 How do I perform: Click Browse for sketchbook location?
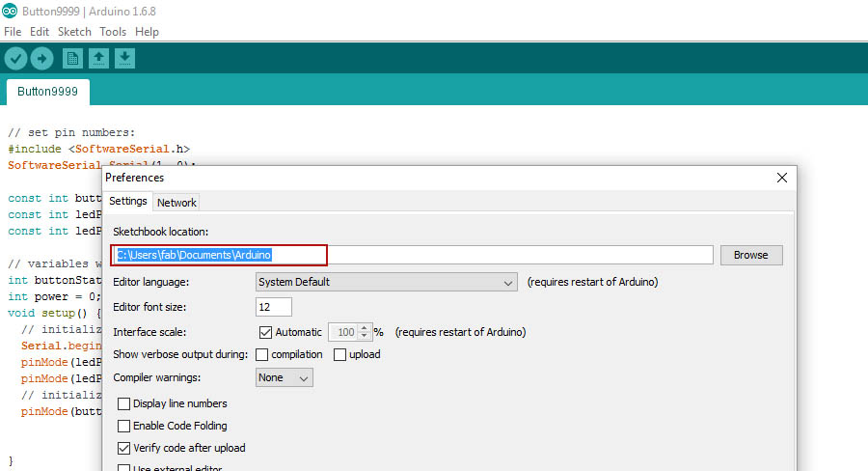[751, 255]
